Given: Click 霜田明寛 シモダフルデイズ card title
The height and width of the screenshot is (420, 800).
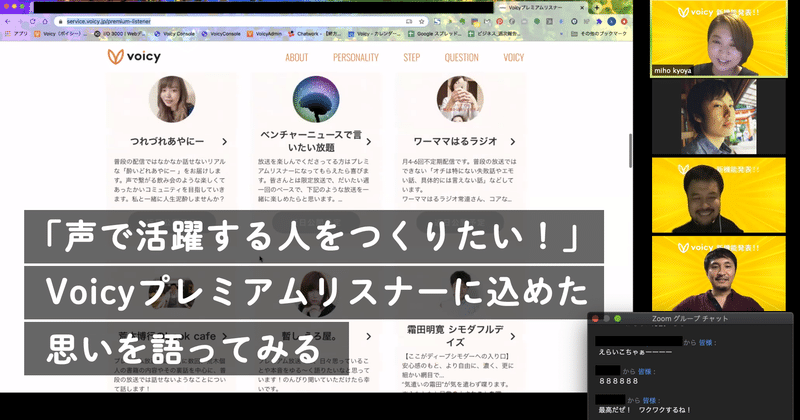Looking at the screenshot, I should click(x=455, y=335).
